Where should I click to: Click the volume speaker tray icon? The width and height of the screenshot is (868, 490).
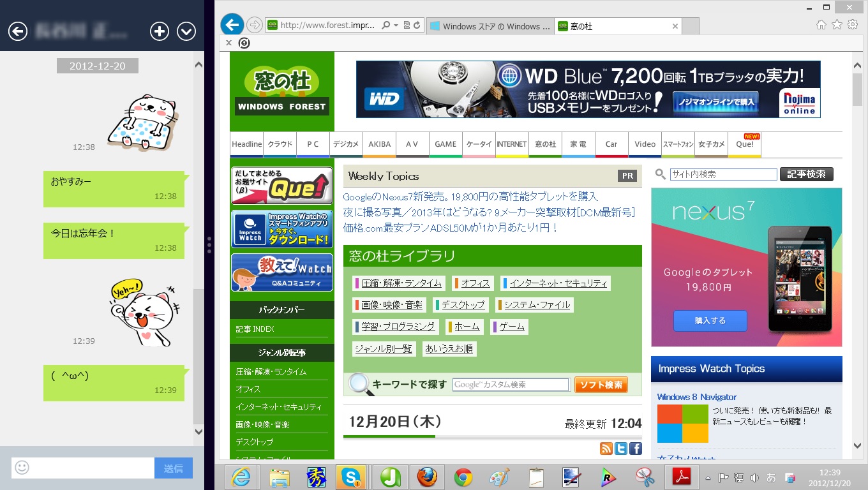click(754, 477)
